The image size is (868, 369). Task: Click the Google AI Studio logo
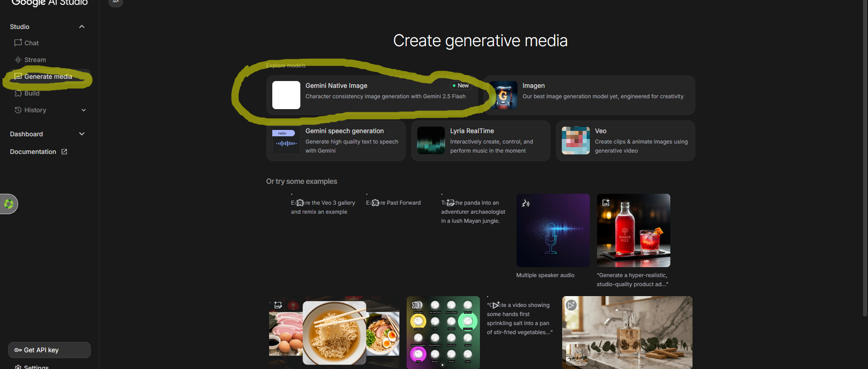tap(50, 3)
